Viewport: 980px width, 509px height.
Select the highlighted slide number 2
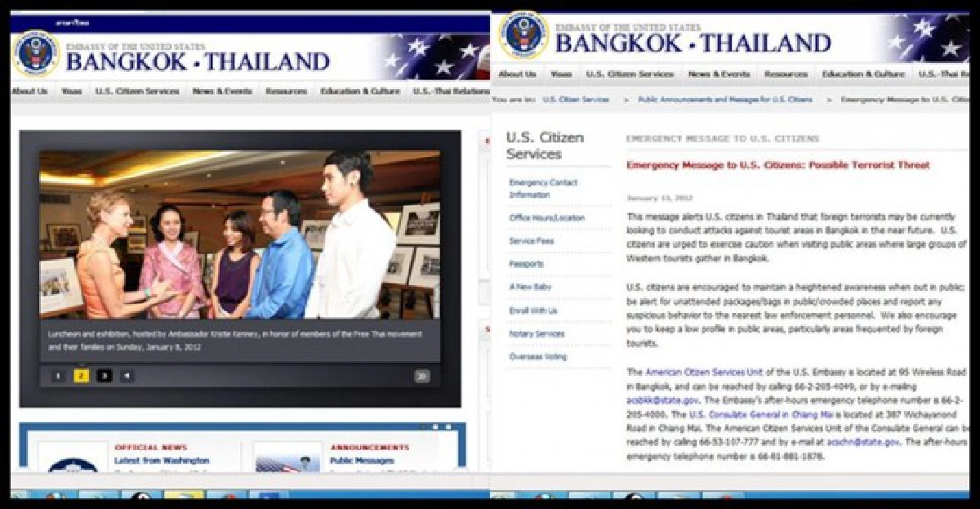82,376
